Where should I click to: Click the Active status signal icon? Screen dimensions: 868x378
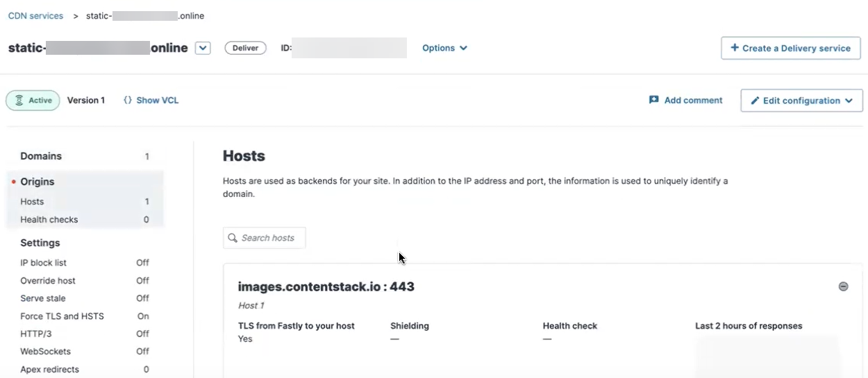coord(19,101)
